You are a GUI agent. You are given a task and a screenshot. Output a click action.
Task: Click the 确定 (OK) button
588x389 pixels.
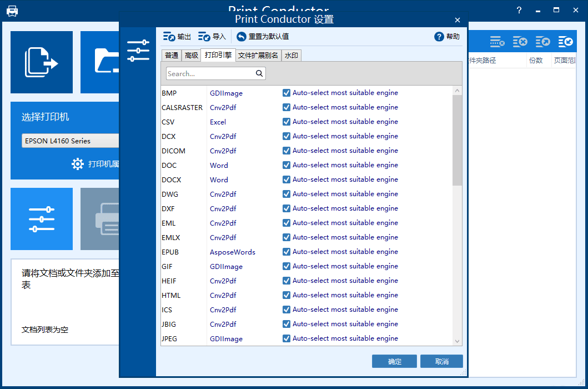394,361
